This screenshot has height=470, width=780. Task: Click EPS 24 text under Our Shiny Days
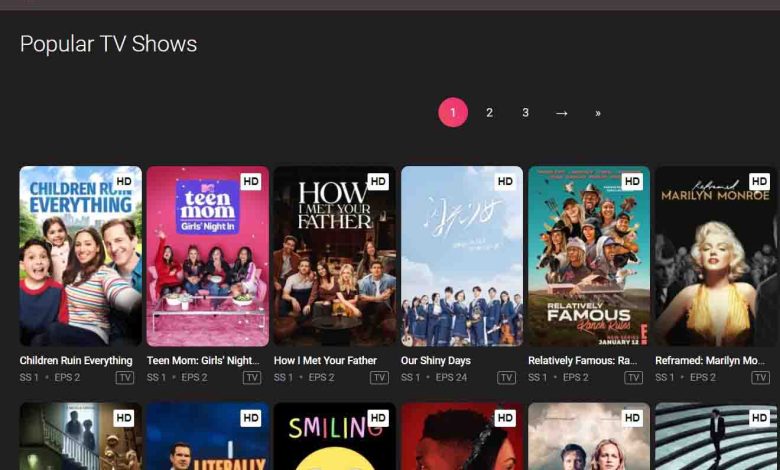point(451,377)
